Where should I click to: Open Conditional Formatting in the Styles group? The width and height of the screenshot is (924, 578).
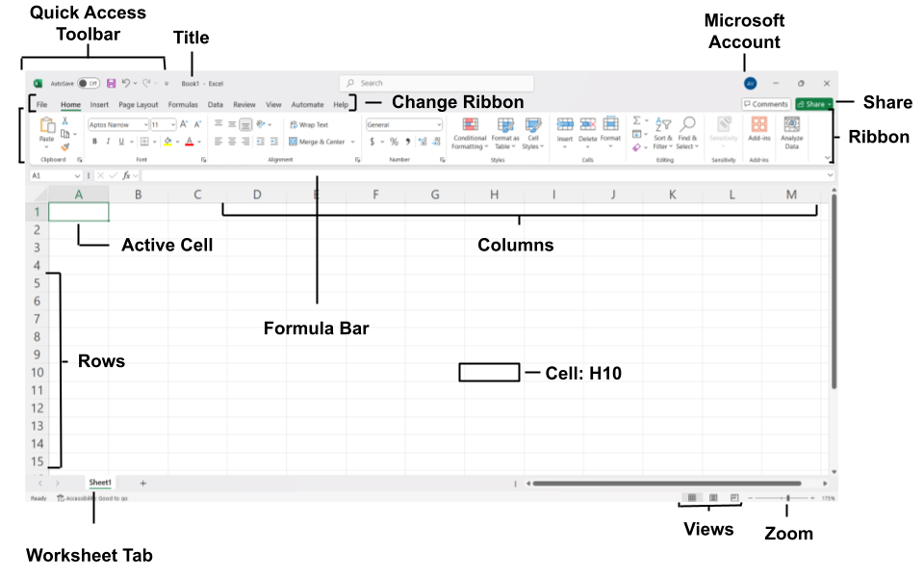(x=470, y=133)
